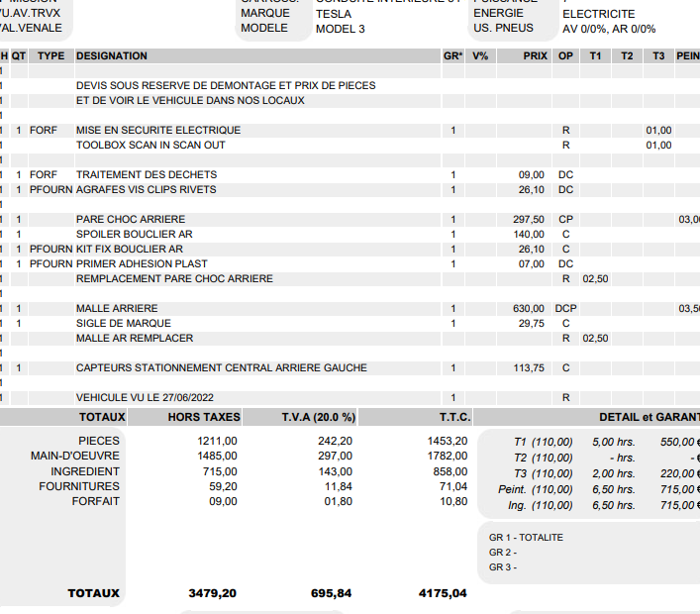
Task: Click the OP column header
Action: click(565, 55)
